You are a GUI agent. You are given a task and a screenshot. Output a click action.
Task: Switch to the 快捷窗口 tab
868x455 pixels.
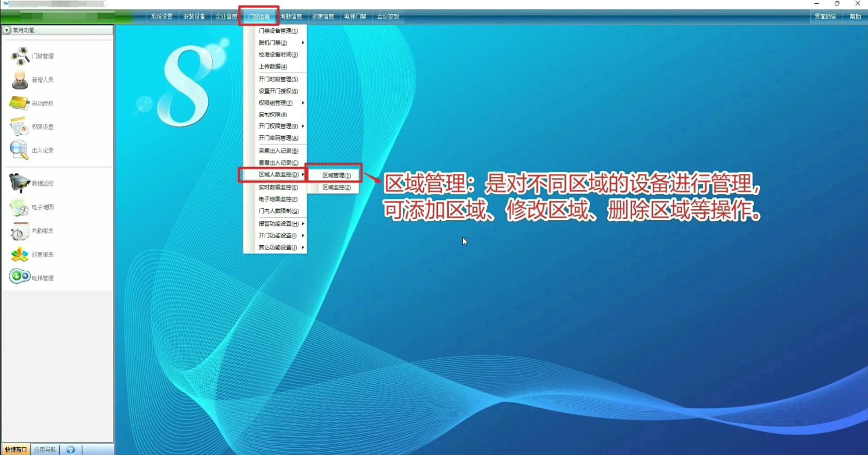point(16,450)
